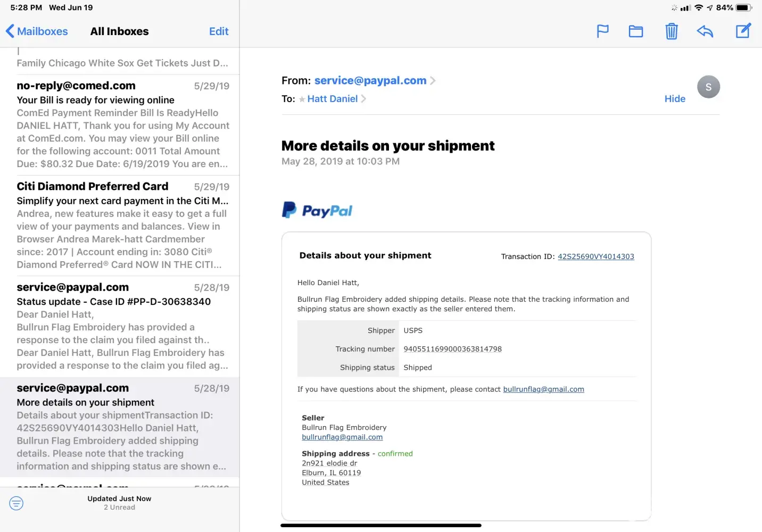The image size is (762, 532).
Task: Go back to Mailboxes
Action: [37, 31]
